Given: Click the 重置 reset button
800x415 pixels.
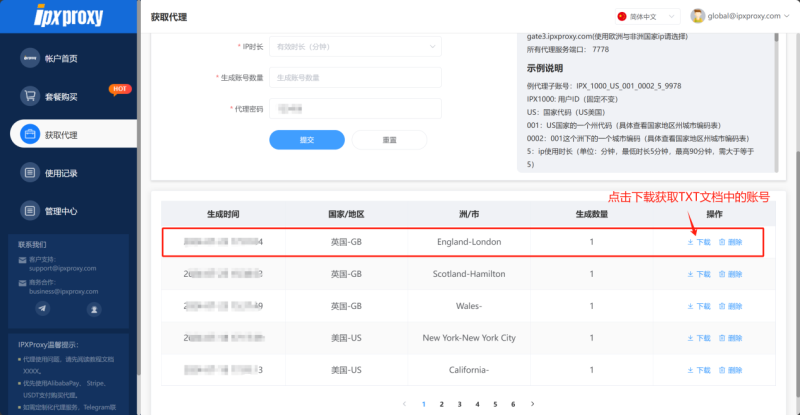Looking at the screenshot, I should pos(389,140).
